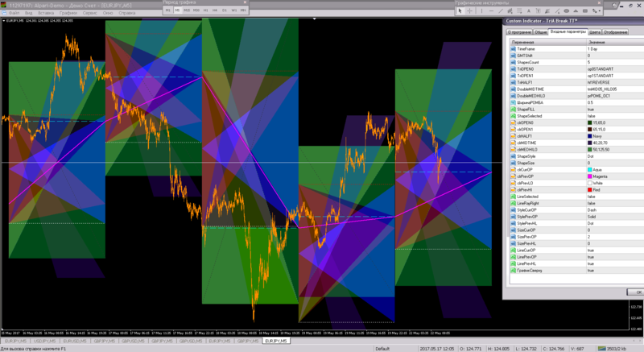Click the clPrevHI Red color swatch
644x352 pixels.
(590, 190)
